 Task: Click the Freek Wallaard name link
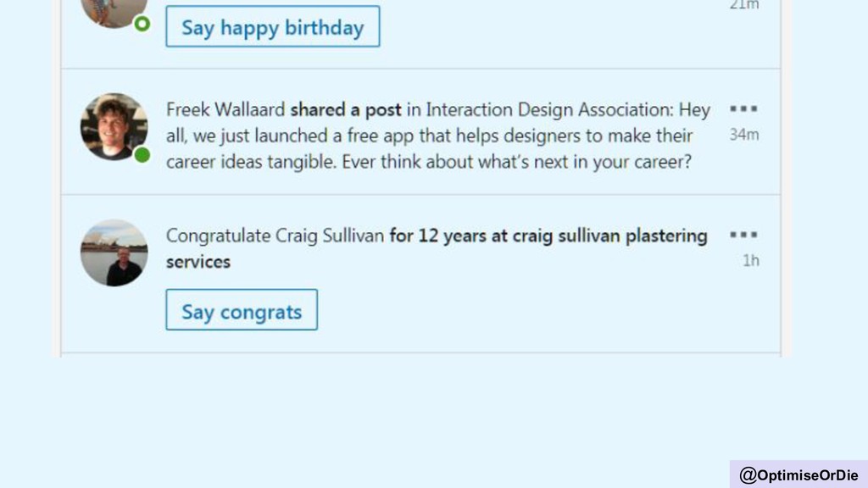click(225, 109)
